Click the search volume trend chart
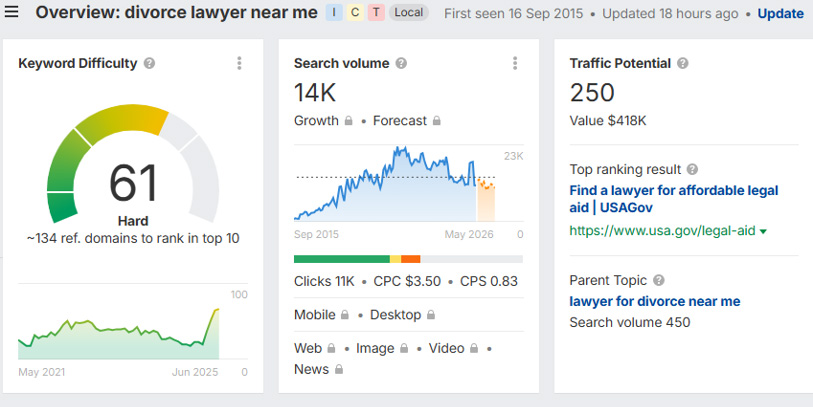Image resolution: width=813 pixels, height=407 pixels. point(395,184)
